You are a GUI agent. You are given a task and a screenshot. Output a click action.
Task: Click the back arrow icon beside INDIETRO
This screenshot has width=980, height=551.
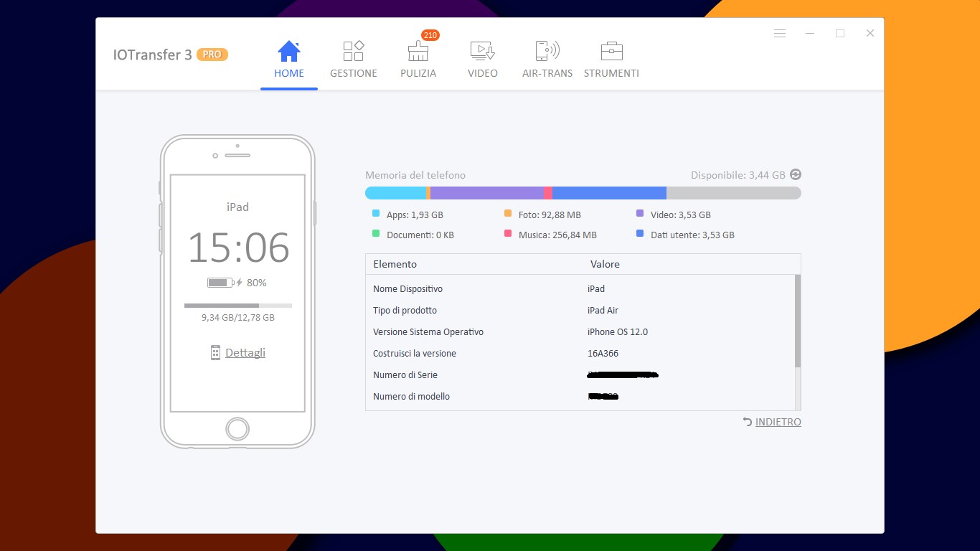748,422
